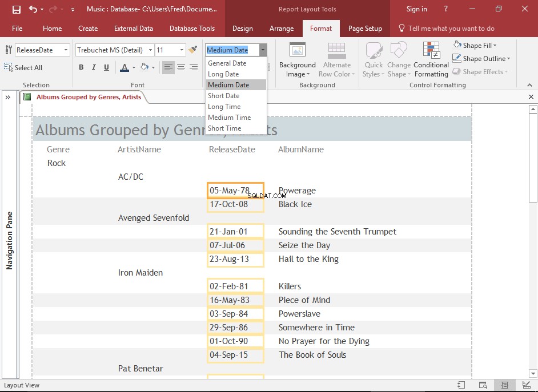
Task: Open Shape Outline options
Action: point(481,59)
